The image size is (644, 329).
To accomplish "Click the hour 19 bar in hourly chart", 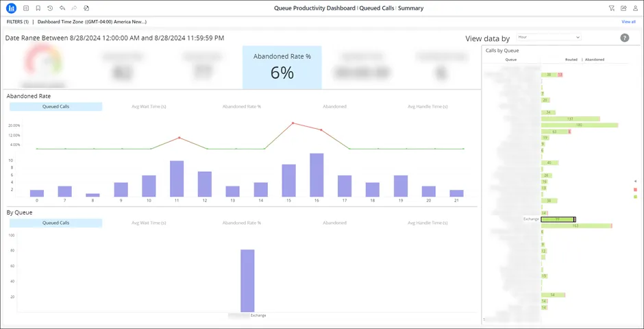I will click(401, 186).
